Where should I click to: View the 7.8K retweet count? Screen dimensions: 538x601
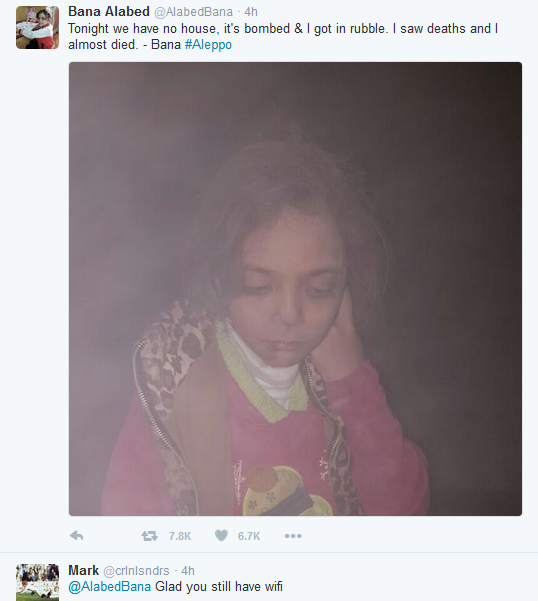[180, 536]
